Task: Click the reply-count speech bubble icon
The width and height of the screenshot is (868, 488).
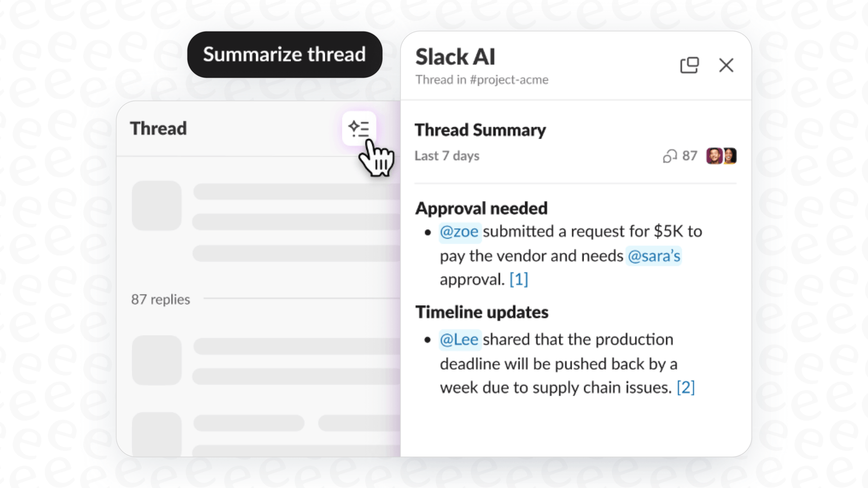Action: click(670, 156)
